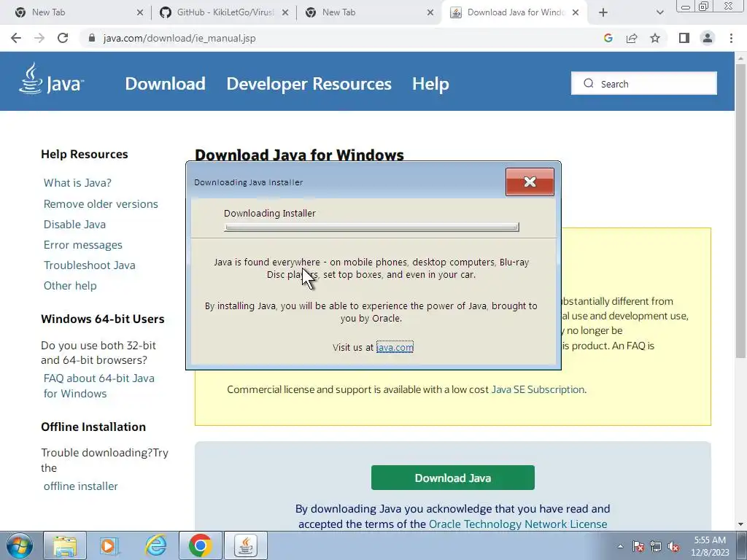
Task: Close the Download Java for Windows tab
Action: coord(576,12)
